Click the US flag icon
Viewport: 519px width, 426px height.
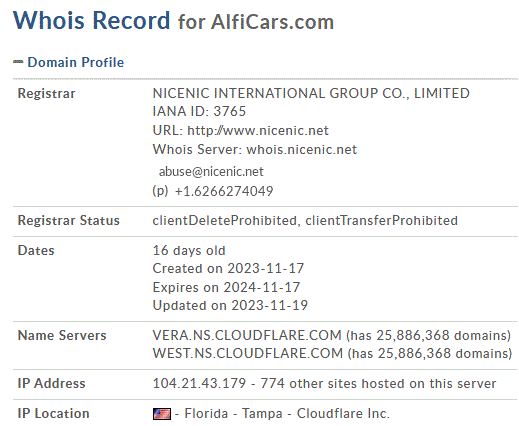tap(162, 414)
